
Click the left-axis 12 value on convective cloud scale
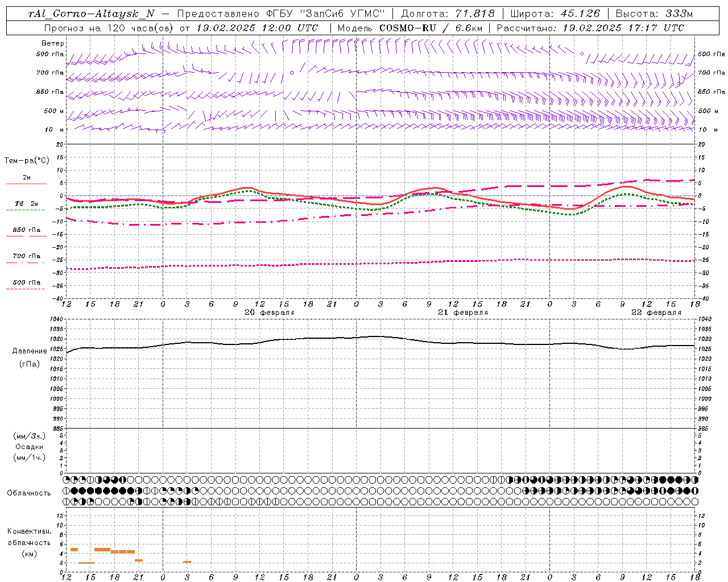60,516
